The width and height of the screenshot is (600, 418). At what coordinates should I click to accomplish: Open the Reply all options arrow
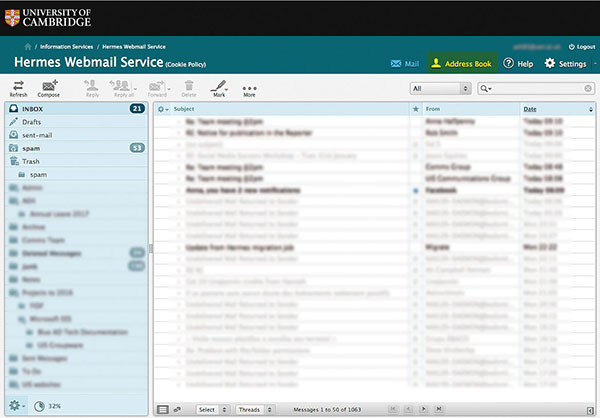pyautogui.click(x=135, y=89)
